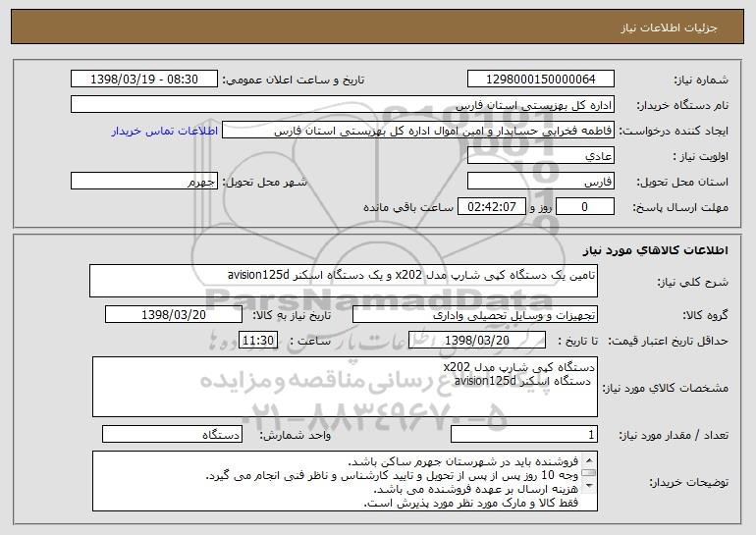Screen dimensions: 756x535
Task: Click the text ساعت باقی مانده
Action: [407, 207]
